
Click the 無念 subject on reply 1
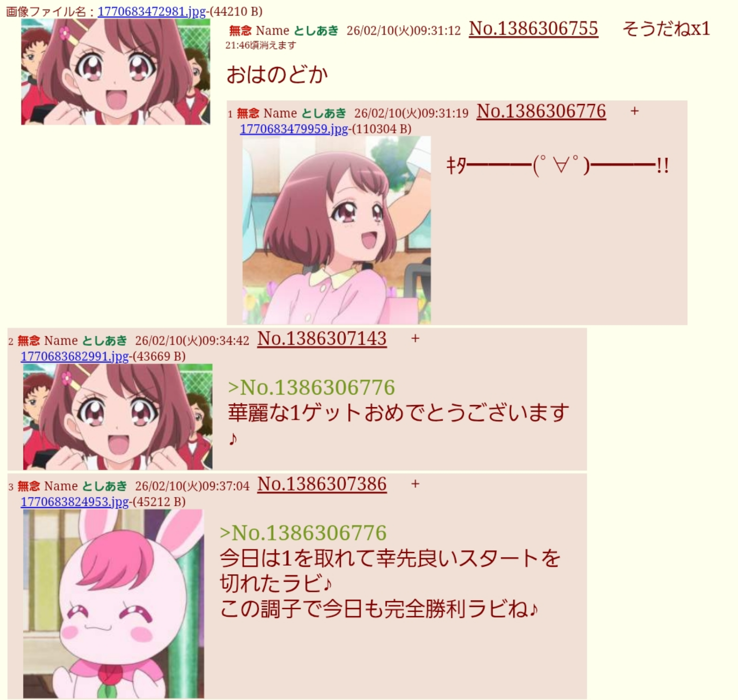point(248,113)
